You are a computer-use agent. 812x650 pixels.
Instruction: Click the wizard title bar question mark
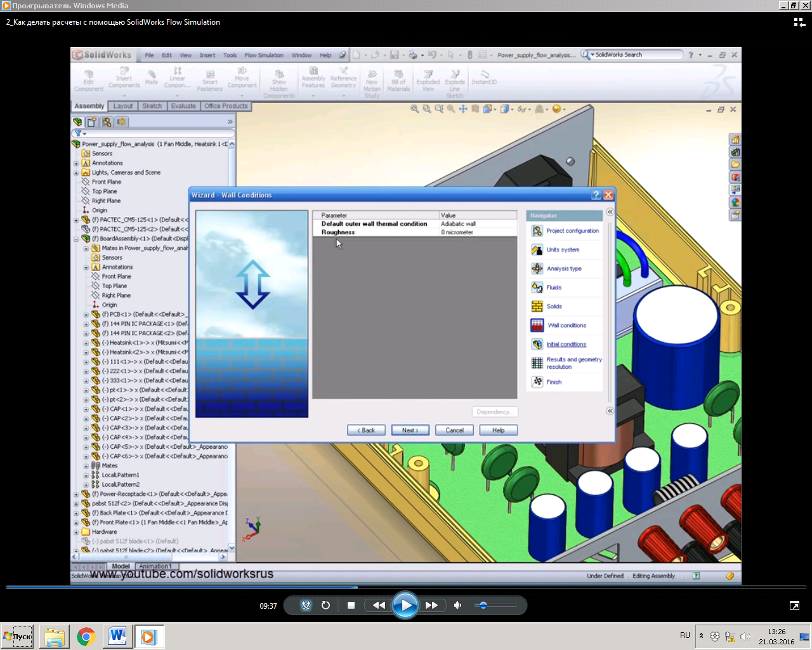[x=596, y=195]
